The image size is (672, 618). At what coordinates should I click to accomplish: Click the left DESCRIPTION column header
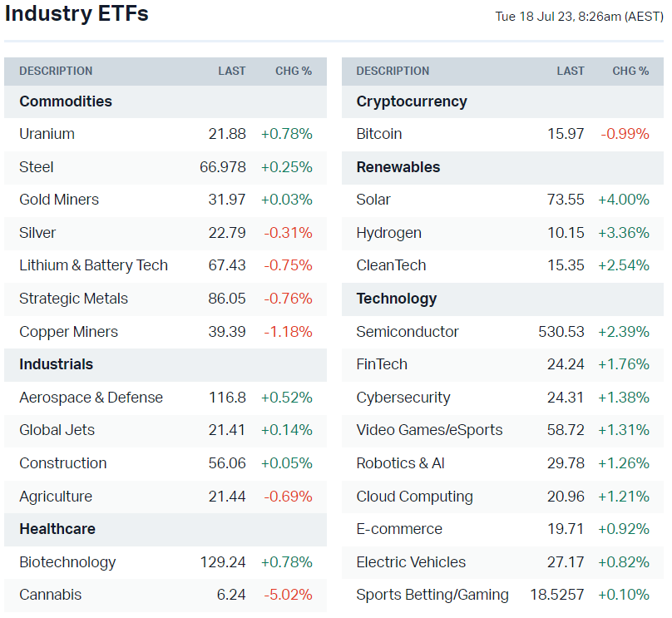[x=56, y=72]
